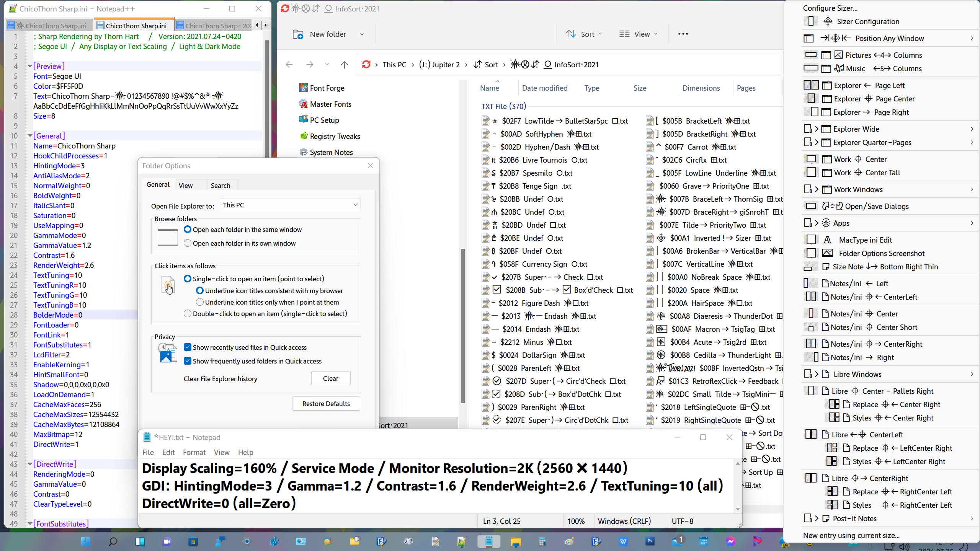Expand the Explorer Wide submenu chevron
The height and width of the screenshot is (551, 980).
972,129
